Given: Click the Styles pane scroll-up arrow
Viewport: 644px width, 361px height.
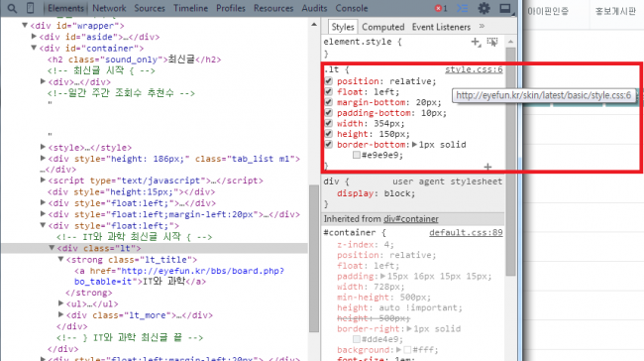Looking at the screenshot, I should (511, 42).
